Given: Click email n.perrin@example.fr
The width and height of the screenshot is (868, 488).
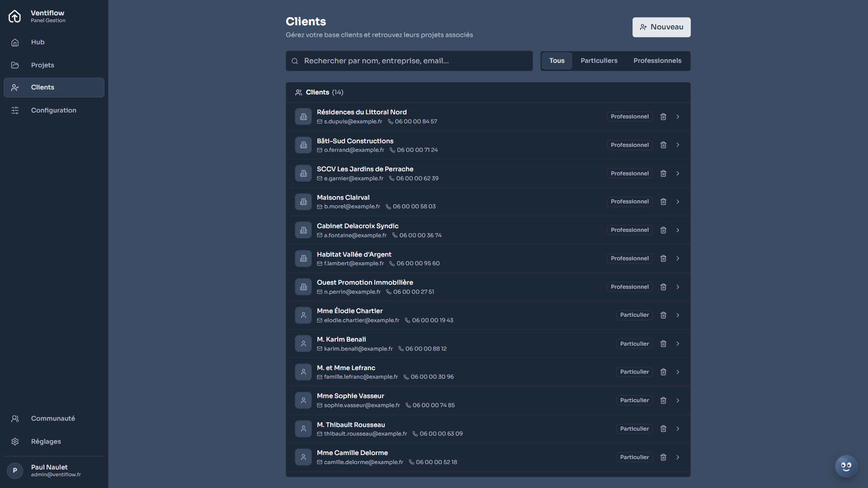Looking at the screenshot, I should click(352, 292).
